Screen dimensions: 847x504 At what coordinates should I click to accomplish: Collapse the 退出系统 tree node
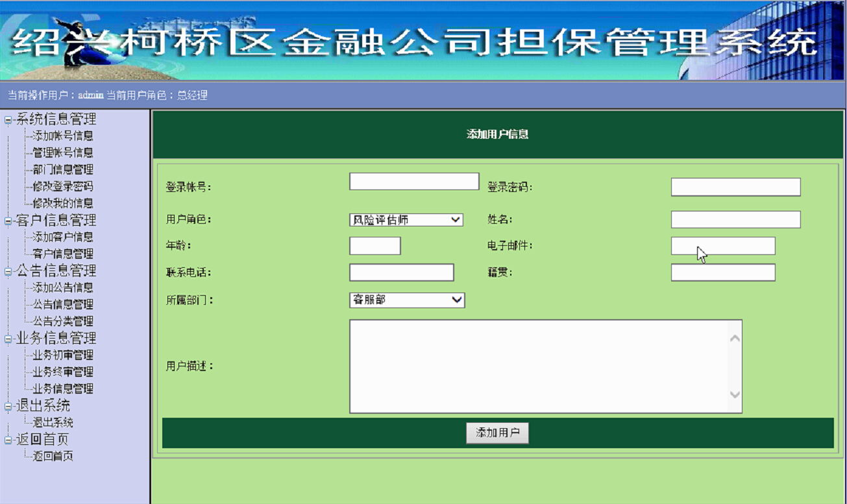click(8, 406)
